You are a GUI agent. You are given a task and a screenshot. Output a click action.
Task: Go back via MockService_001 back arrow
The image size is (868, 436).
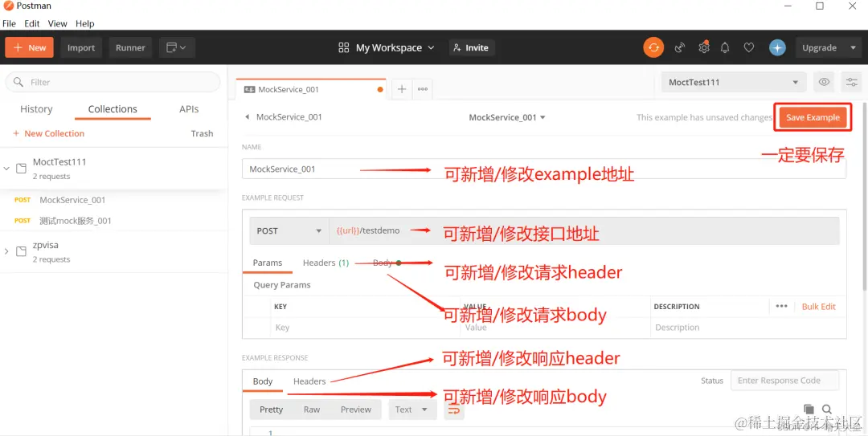click(247, 116)
